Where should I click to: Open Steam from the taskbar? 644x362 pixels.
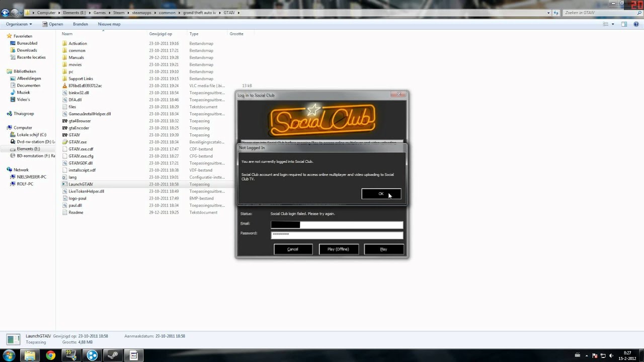pos(113,355)
